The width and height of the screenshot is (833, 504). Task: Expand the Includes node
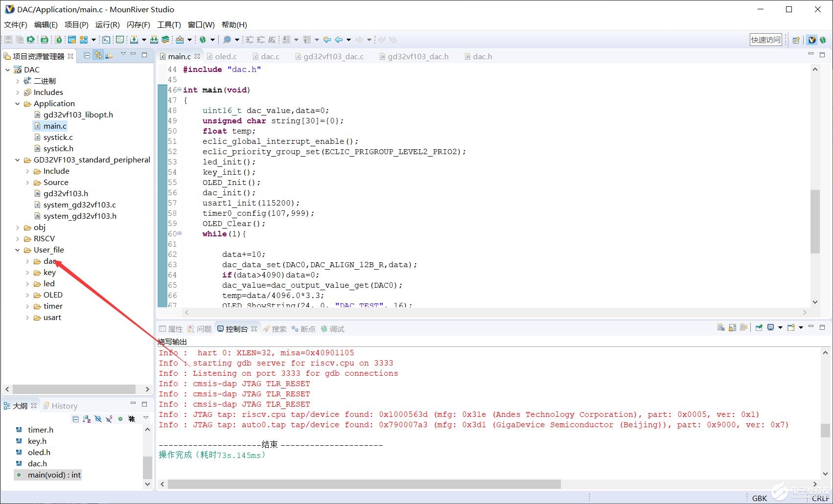point(18,92)
